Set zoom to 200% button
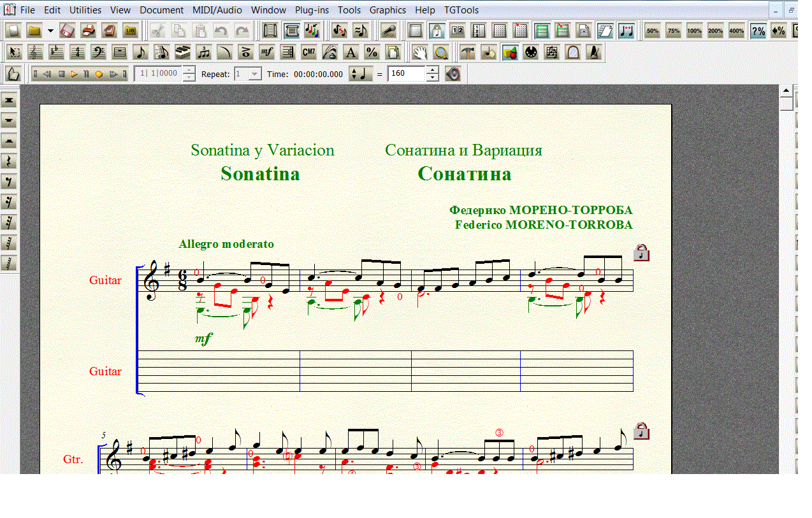Screen dimensions: 812x518 (715, 31)
